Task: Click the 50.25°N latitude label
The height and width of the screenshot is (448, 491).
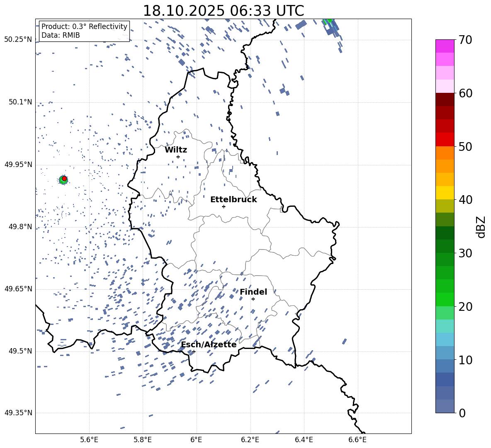Action: click(18, 40)
